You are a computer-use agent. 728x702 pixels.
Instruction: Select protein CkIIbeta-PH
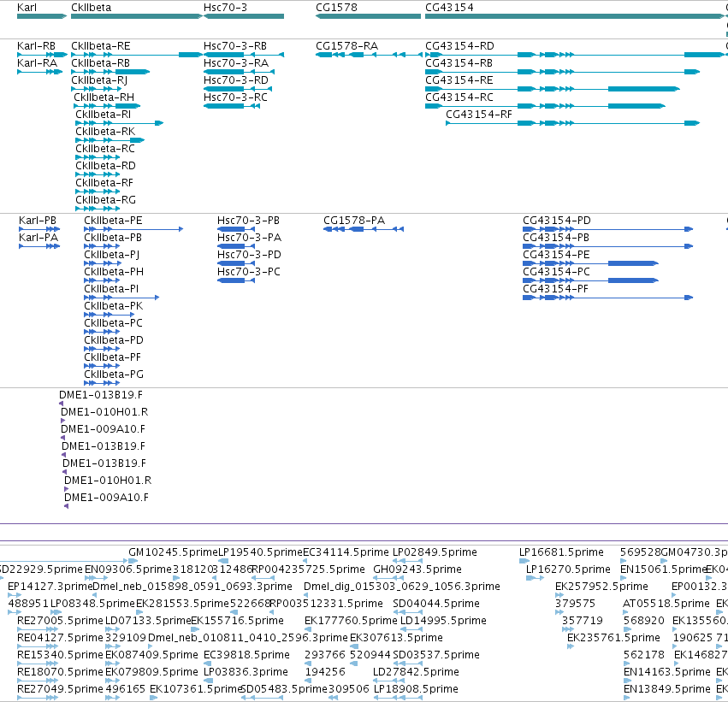pos(114,272)
